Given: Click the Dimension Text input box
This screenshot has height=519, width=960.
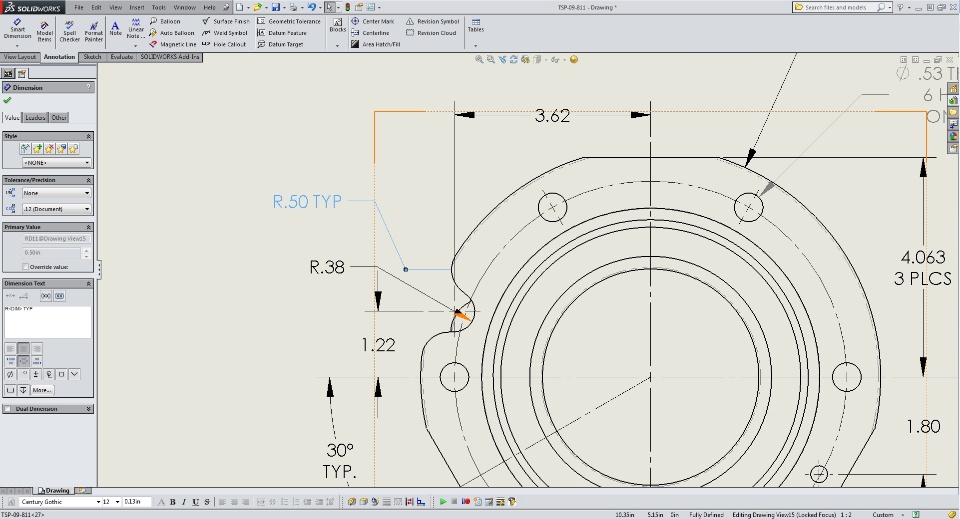Looking at the screenshot, I should pyautogui.click(x=48, y=322).
